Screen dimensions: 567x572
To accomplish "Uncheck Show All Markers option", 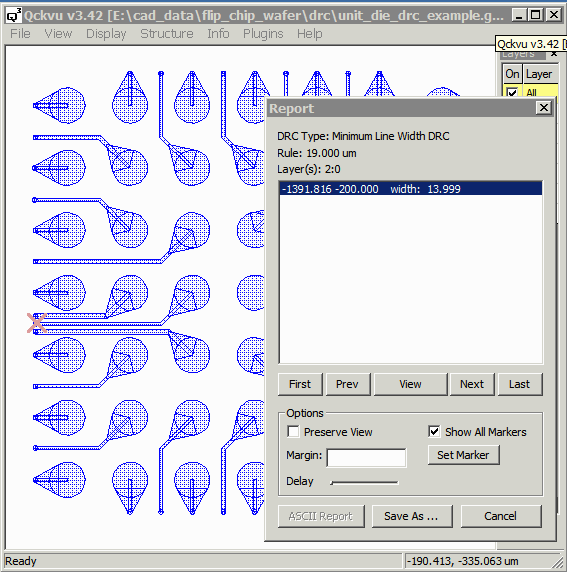I will coord(434,432).
